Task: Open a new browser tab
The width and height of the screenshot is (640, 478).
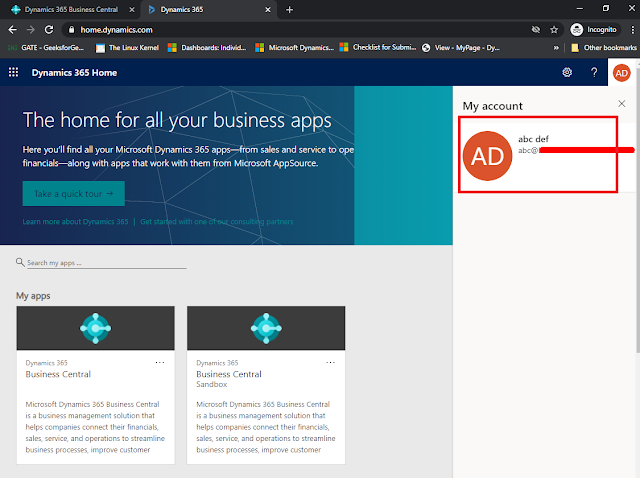Action: (x=289, y=9)
